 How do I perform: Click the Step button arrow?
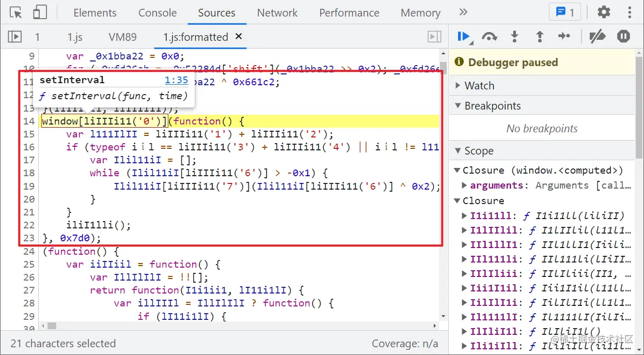[x=564, y=36]
